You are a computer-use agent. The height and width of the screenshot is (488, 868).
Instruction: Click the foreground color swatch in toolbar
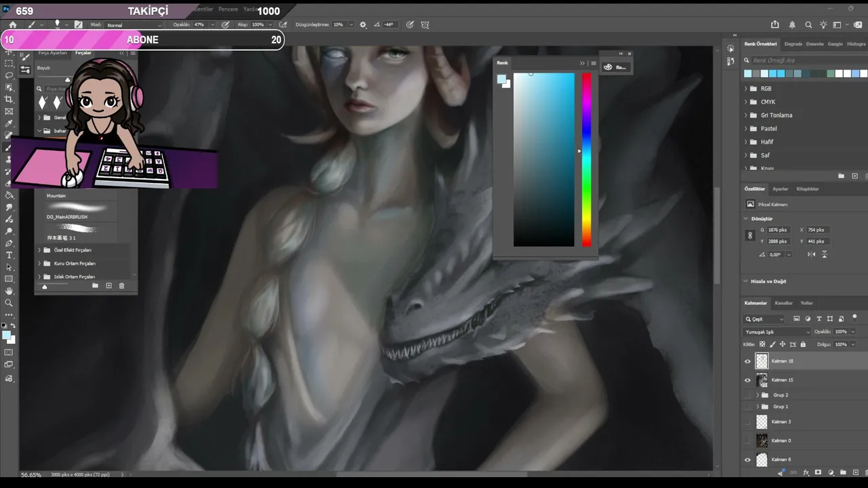[6, 335]
